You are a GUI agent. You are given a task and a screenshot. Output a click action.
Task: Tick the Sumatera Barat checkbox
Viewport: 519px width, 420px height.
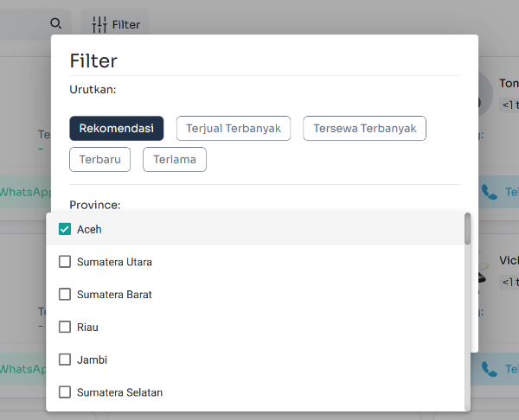tap(65, 294)
